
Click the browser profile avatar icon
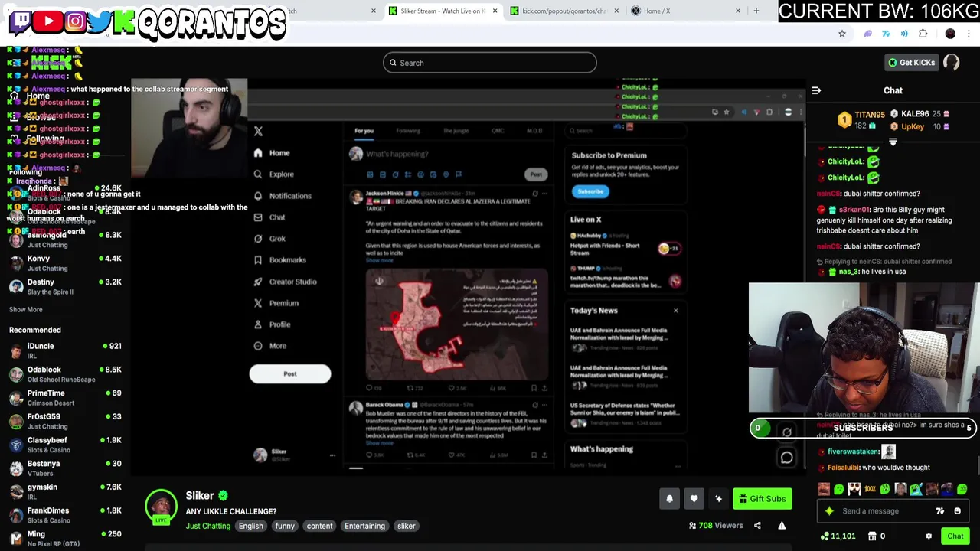tap(950, 34)
